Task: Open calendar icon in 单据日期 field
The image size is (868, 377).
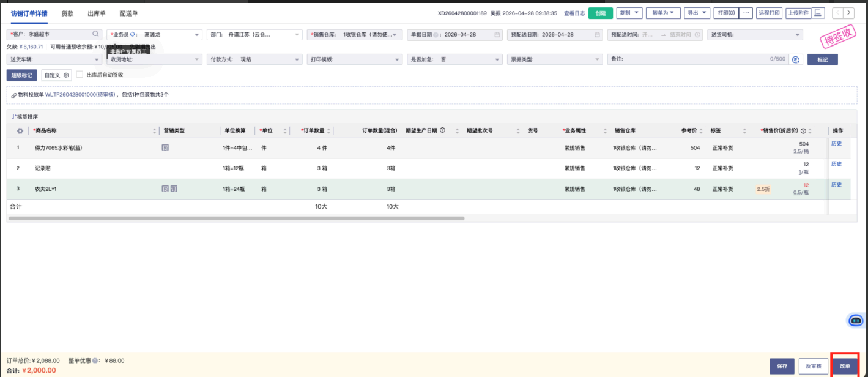Action: [497, 35]
